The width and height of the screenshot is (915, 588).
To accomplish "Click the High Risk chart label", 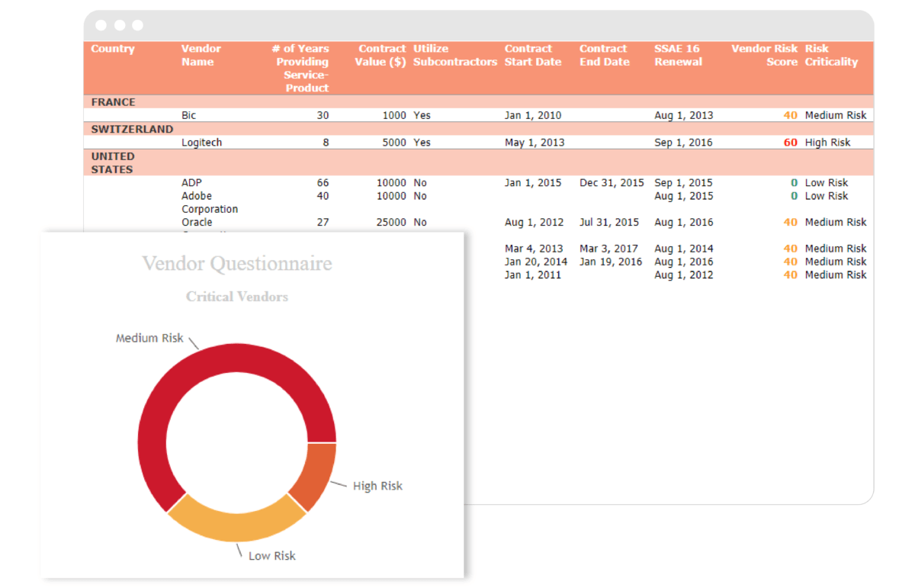I will [x=377, y=486].
